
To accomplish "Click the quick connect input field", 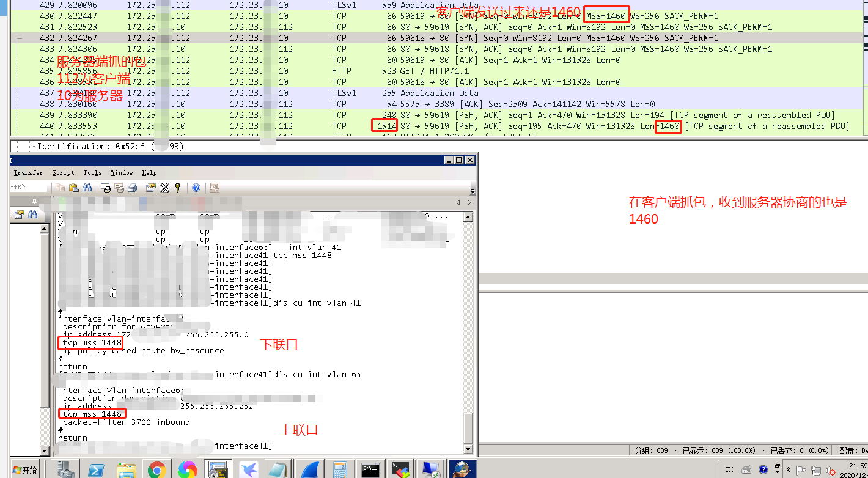I will [x=28, y=187].
